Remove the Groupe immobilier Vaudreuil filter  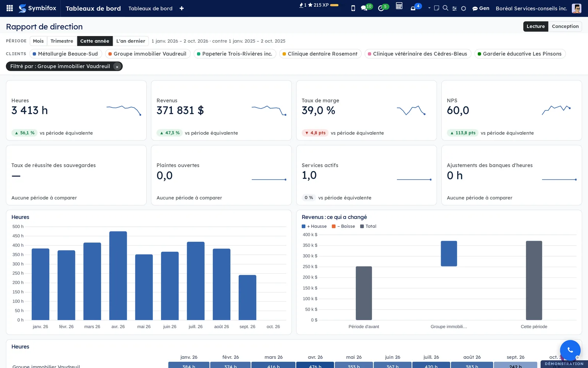pos(117,67)
